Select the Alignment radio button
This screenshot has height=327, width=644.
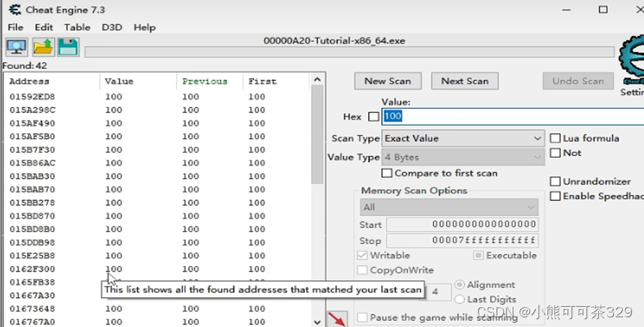pos(460,285)
